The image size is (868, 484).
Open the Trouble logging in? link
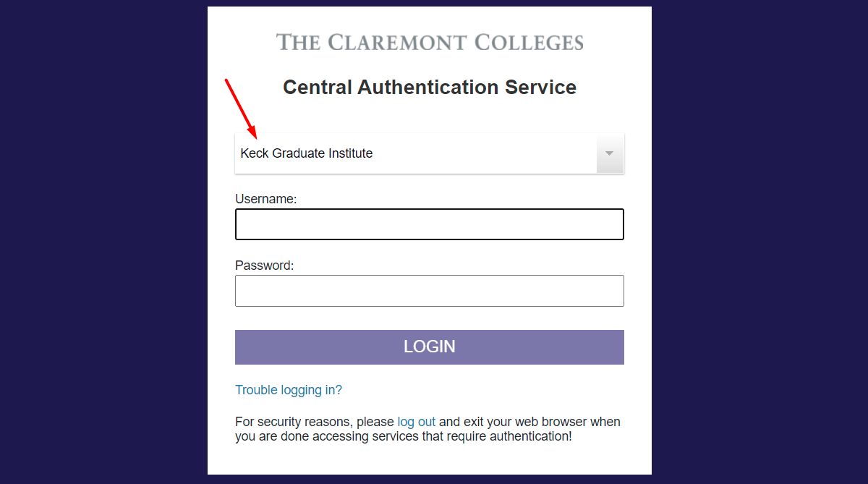289,390
